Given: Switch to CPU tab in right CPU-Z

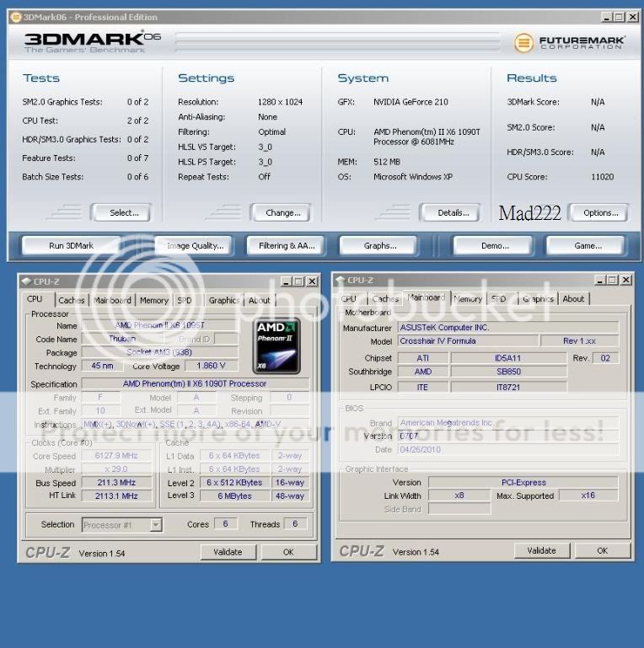Looking at the screenshot, I should pyautogui.click(x=348, y=299).
